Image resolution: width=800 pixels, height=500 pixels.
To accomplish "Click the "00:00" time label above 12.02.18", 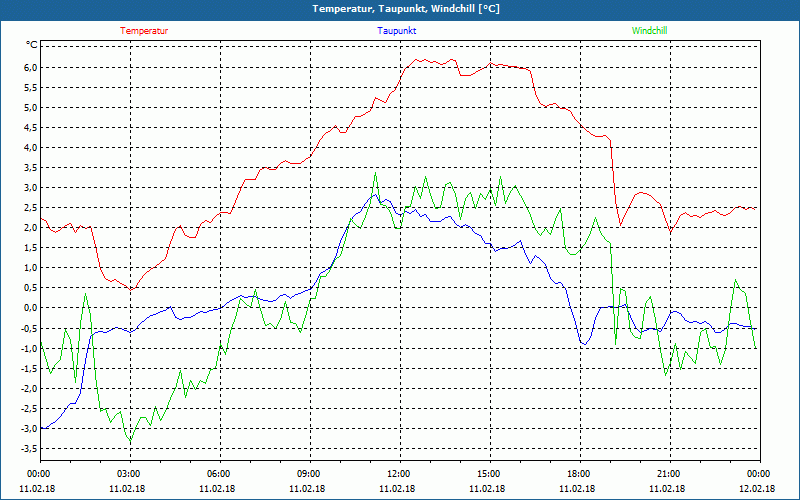I will 758,474.
